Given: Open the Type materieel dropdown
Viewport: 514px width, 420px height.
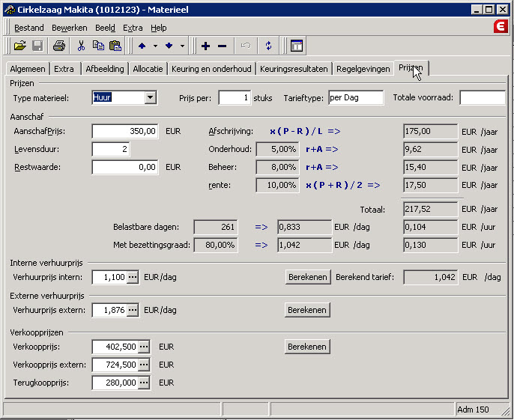Looking at the screenshot, I should [x=150, y=97].
